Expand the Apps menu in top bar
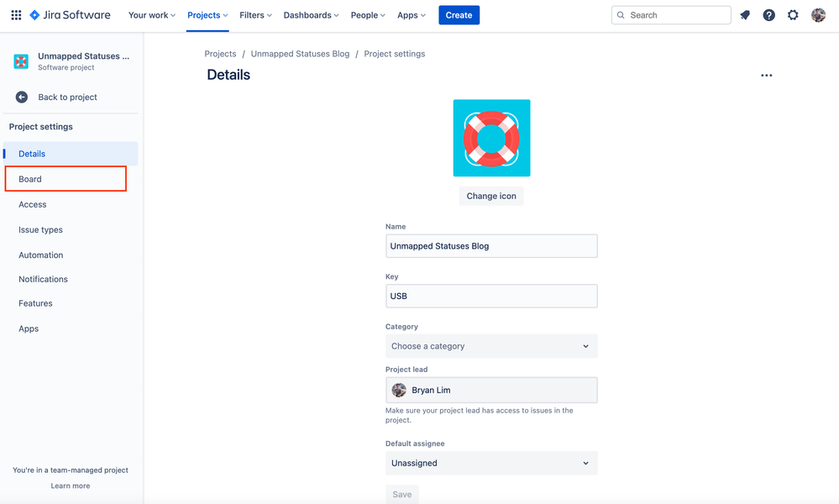Screen dimensions: 839x504 [x=412, y=15]
